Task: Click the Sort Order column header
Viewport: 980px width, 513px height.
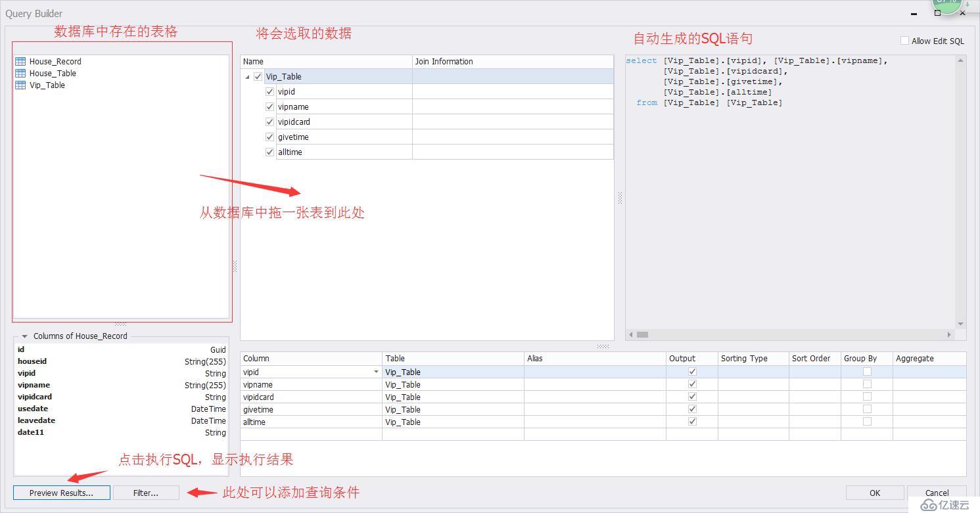Action: pyautogui.click(x=815, y=359)
